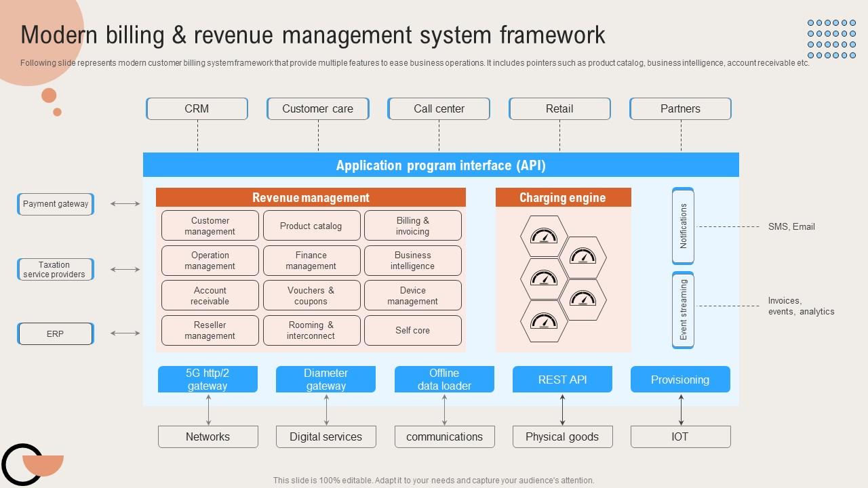
Task: Click the bottommost gauge hexagon in Charging engine
Action: pos(544,321)
